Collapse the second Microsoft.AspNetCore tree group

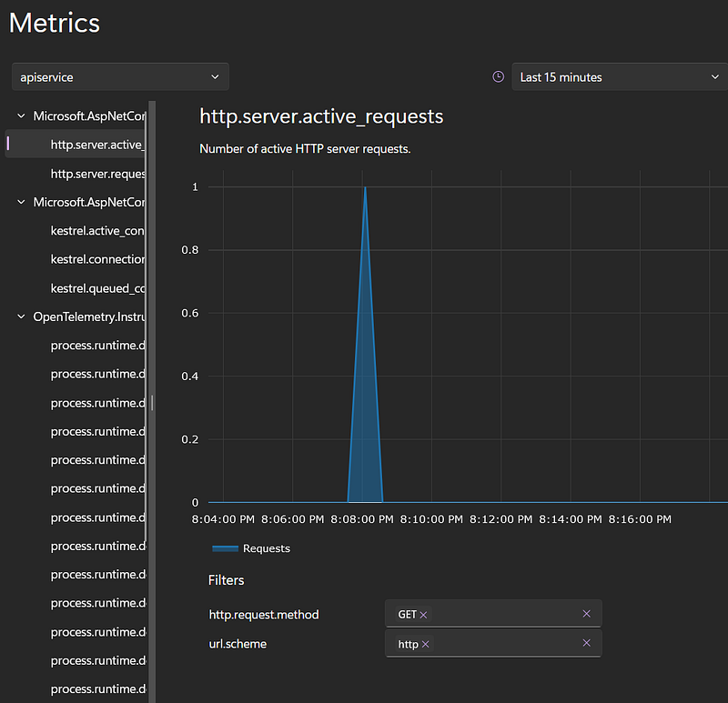(x=21, y=202)
